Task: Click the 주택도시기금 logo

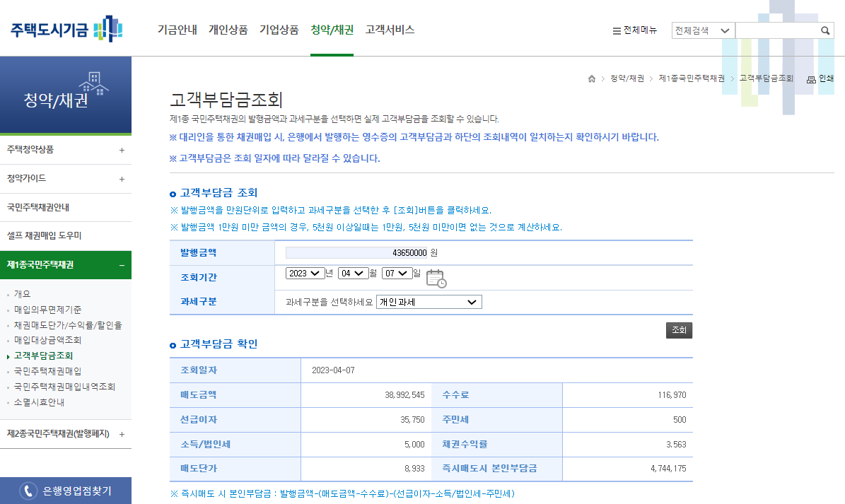Action: 64,30
